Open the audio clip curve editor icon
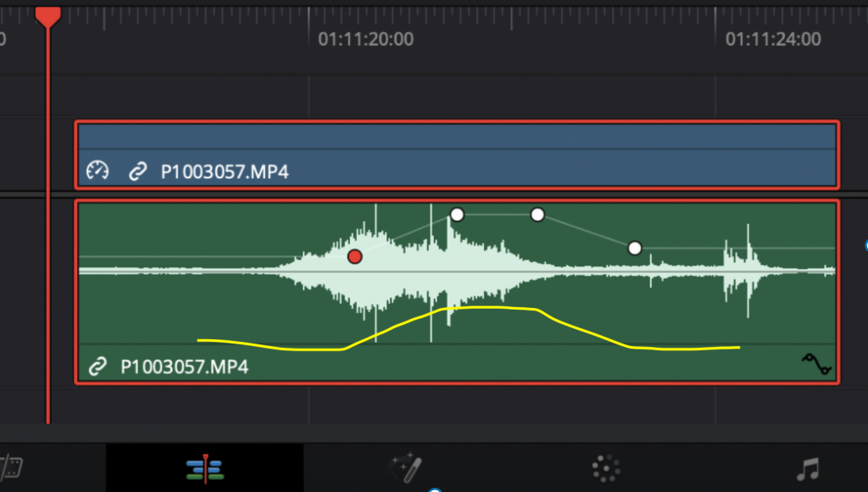 [x=816, y=365]
